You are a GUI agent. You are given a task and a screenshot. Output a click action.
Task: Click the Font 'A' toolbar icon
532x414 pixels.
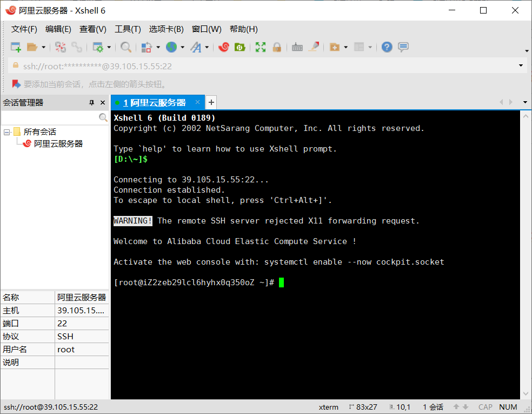[196, 47]
